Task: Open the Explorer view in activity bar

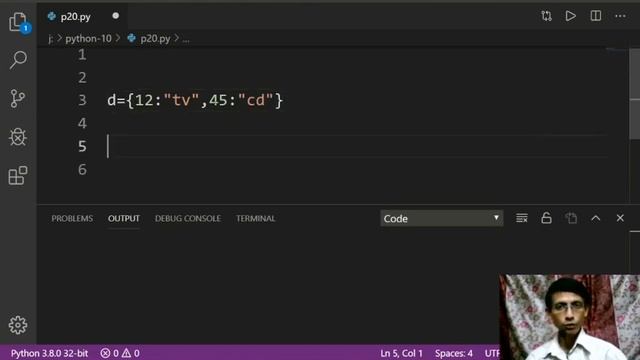Action: 18,22
